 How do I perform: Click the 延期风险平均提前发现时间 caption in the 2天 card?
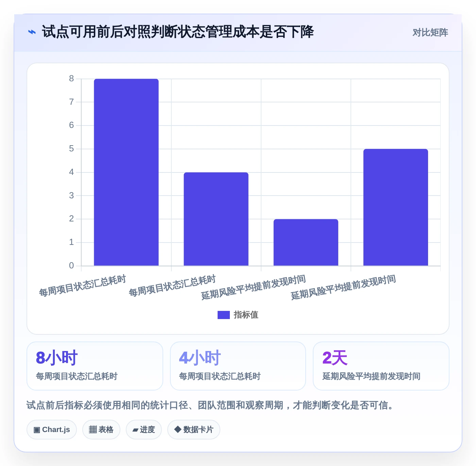tap(371, 376)
